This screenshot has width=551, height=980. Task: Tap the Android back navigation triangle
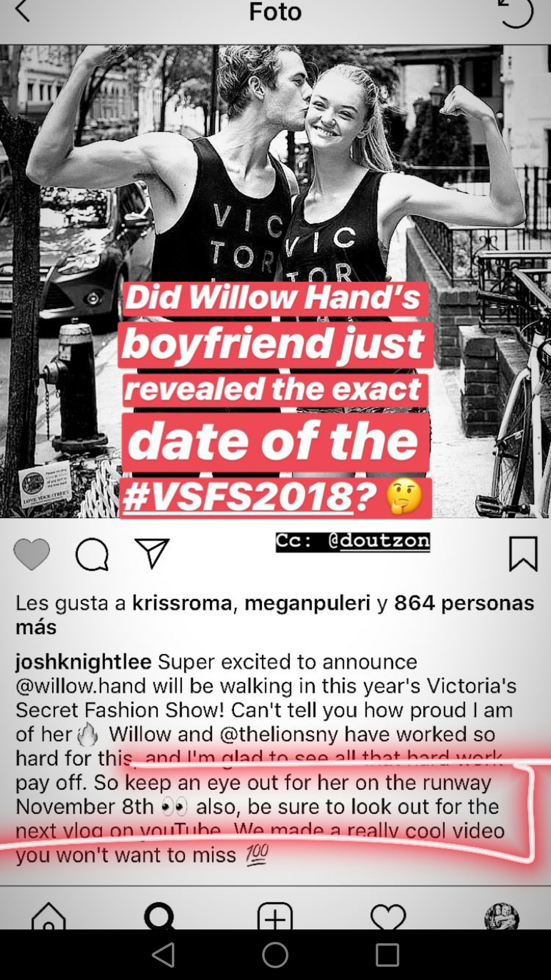[x=164, y=955]
